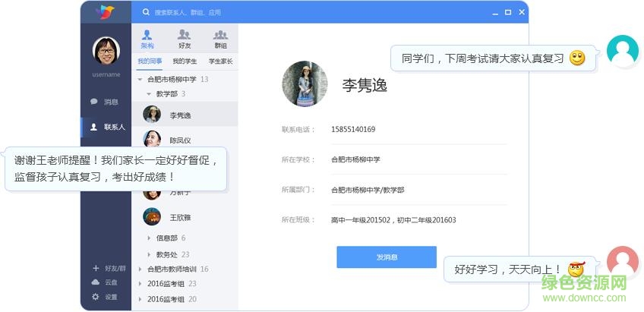Screen dimensions: 644x312
Task: Click the smiley emoji in top bubble
Action: 576,58
